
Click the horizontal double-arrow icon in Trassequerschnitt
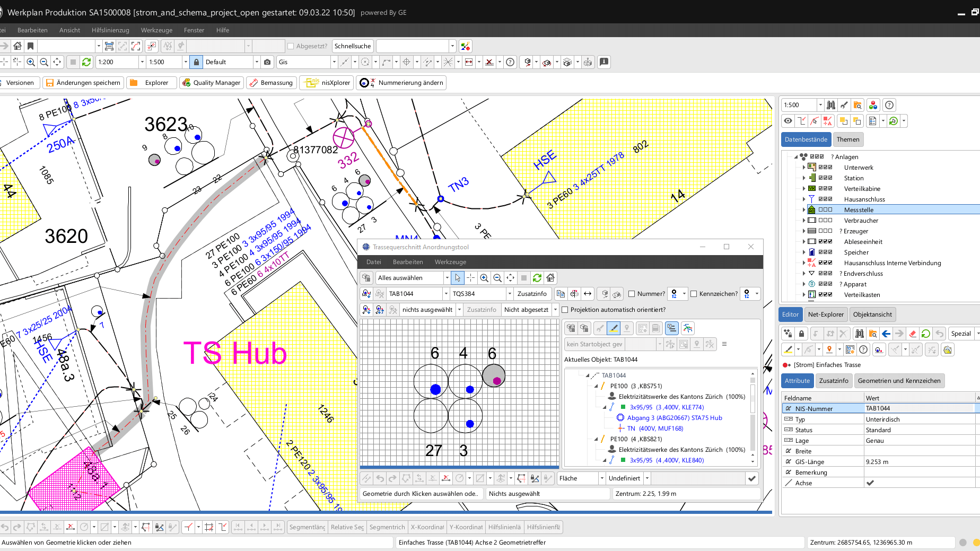point(588,294)
